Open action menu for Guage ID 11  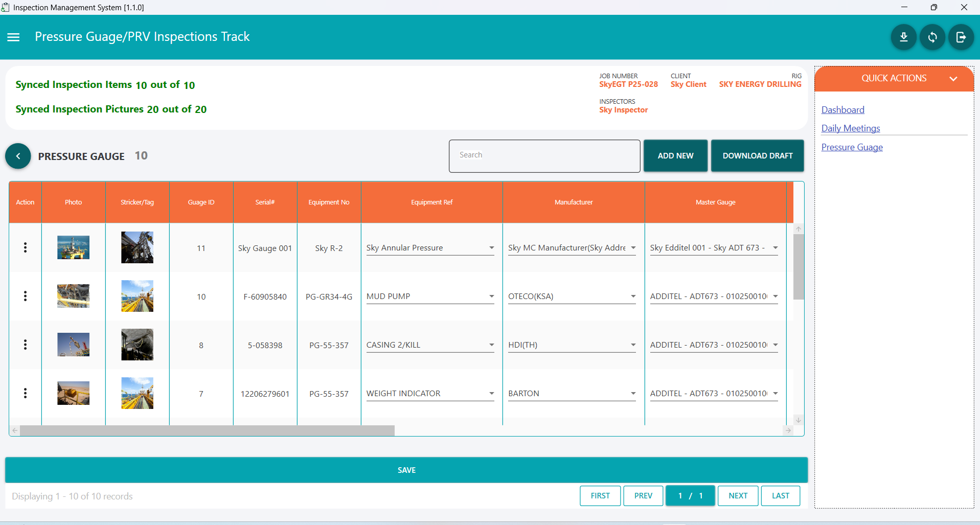pyautogui.click(x=25, y=247)
